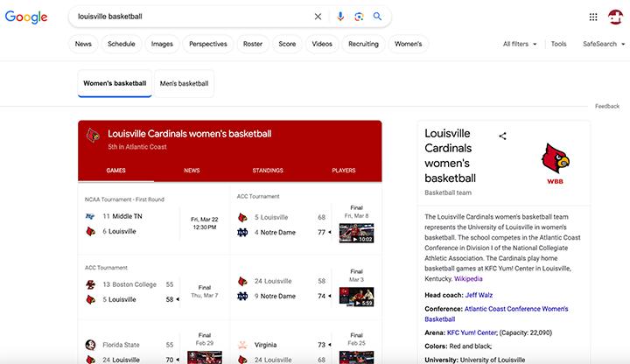Click in the search input field

point(192,17)
